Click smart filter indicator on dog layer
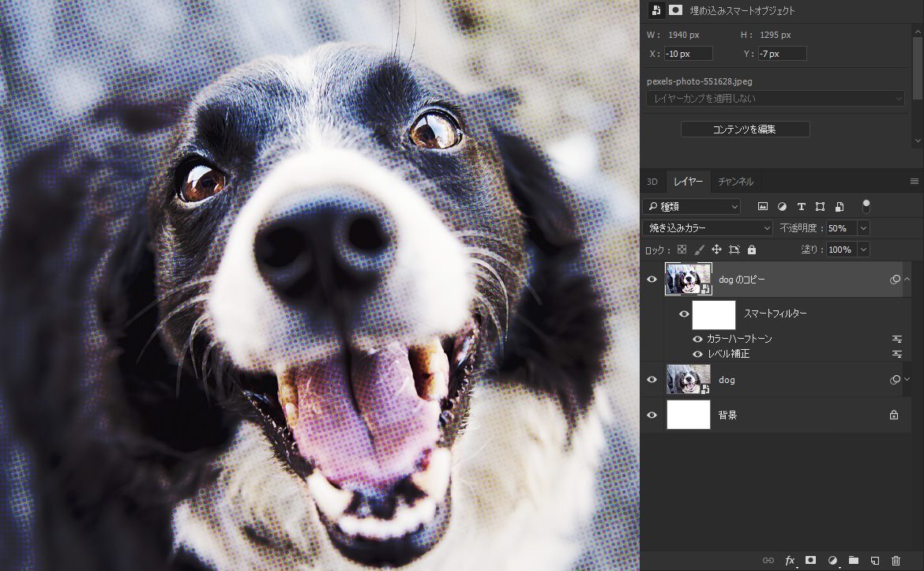Image resolution: width=924 pixels, height=571 pixels. click(895, 380)
